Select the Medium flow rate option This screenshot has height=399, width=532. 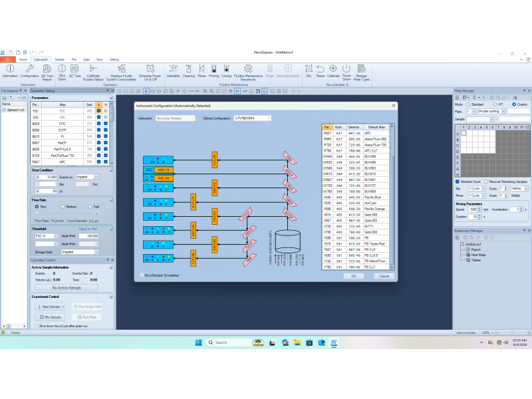63,207
